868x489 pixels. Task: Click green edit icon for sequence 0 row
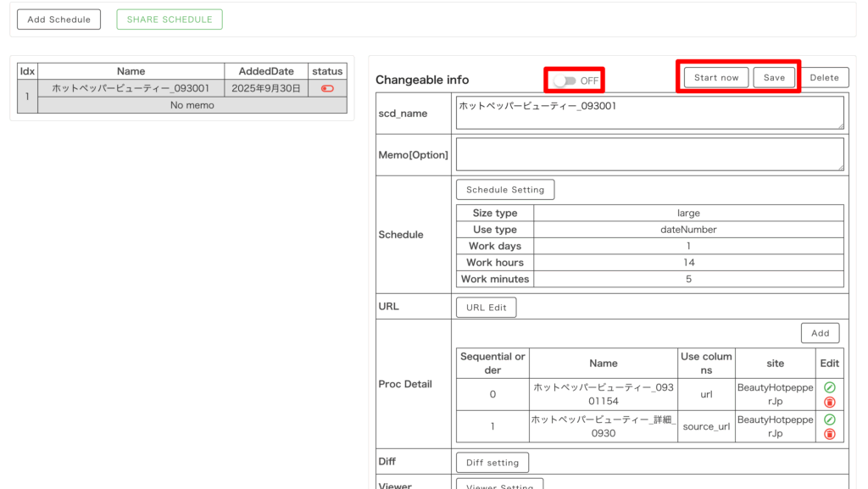tap(829, 387)
